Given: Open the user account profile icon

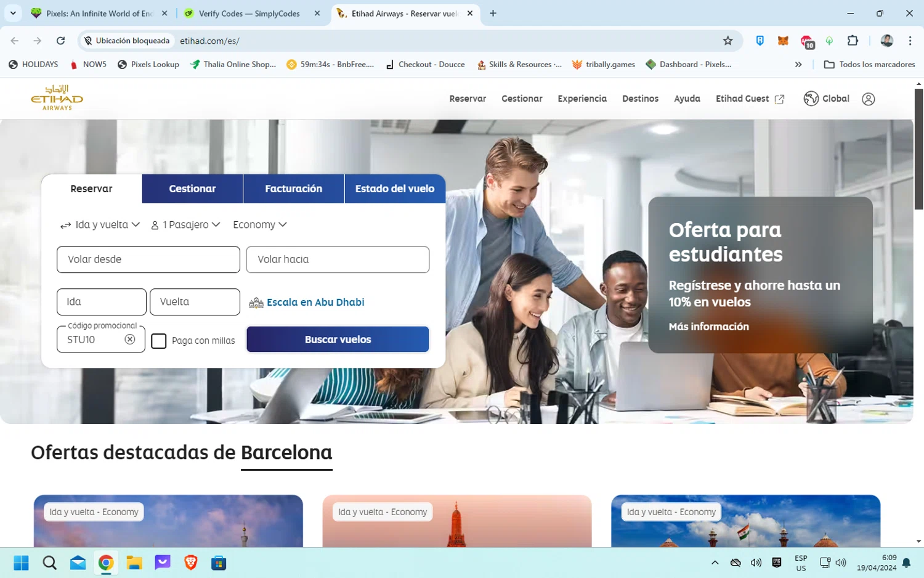Looking at the screenshot, I should (x=869, y=99).
